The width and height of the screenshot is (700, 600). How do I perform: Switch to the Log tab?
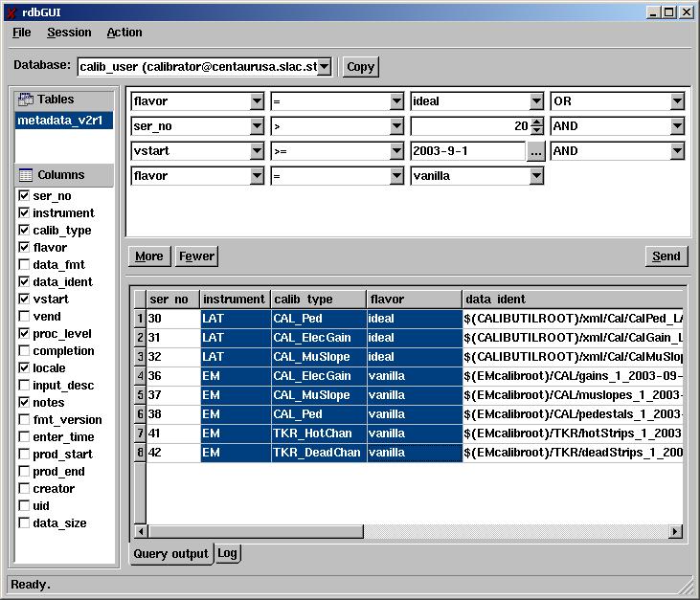227,553
